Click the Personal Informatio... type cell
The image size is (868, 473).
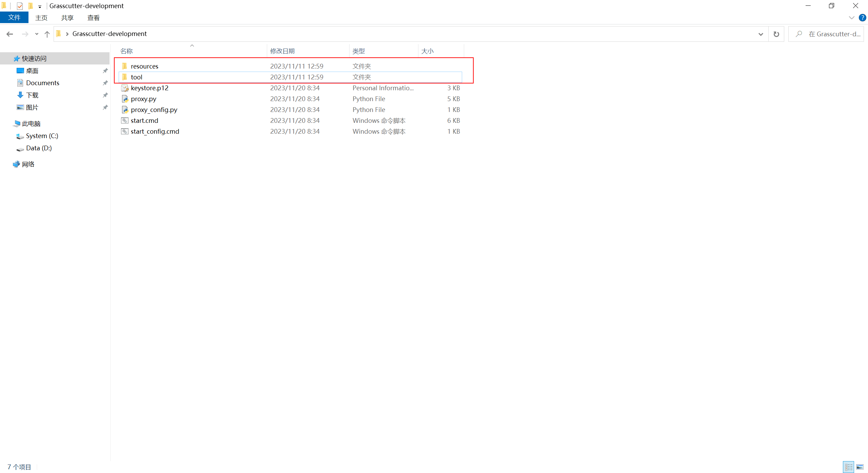[383, 88]
